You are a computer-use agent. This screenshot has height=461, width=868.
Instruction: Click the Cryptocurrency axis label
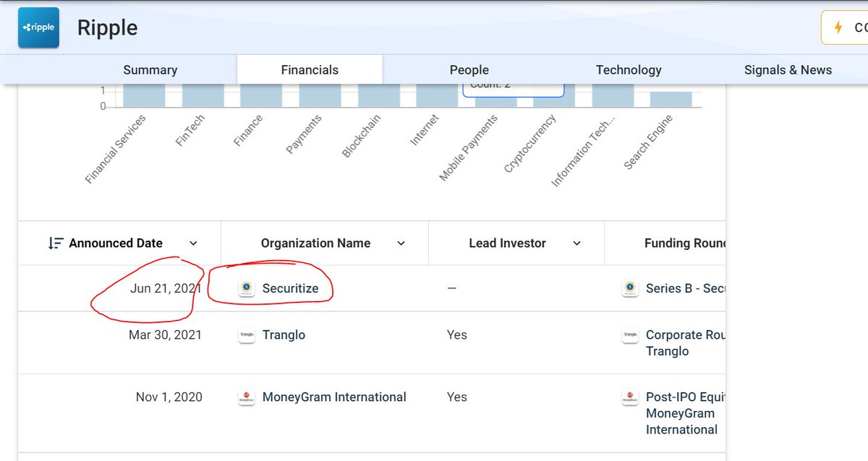pyautogui.click(x=530, y=144)
